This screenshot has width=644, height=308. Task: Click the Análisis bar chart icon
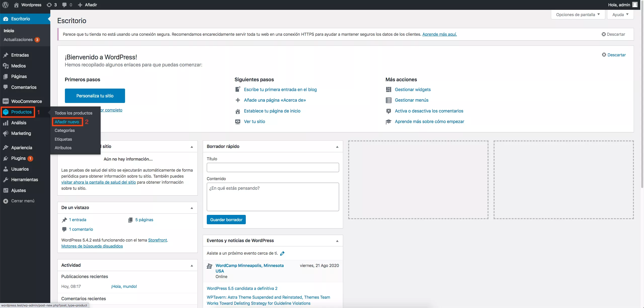pos(6,123)
